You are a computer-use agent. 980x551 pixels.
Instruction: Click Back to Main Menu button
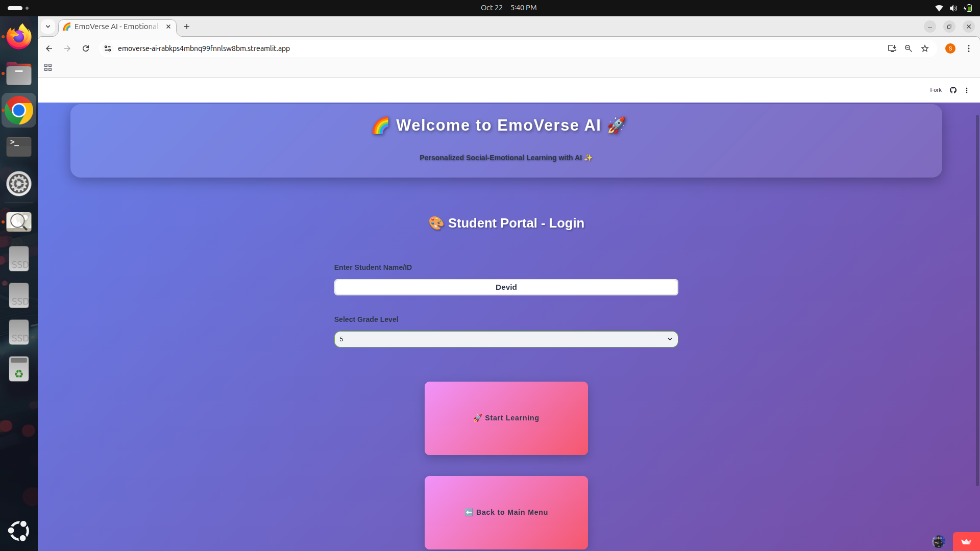(506, 512)
